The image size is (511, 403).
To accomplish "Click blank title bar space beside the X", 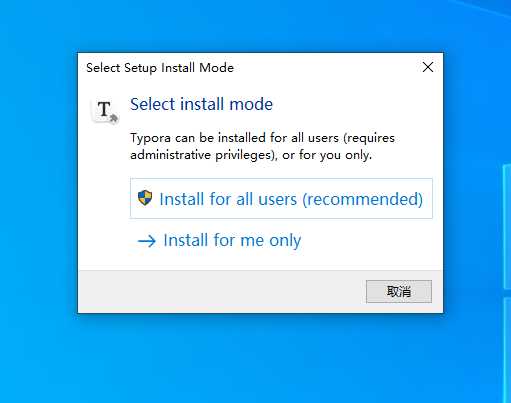I will (327, 67).
